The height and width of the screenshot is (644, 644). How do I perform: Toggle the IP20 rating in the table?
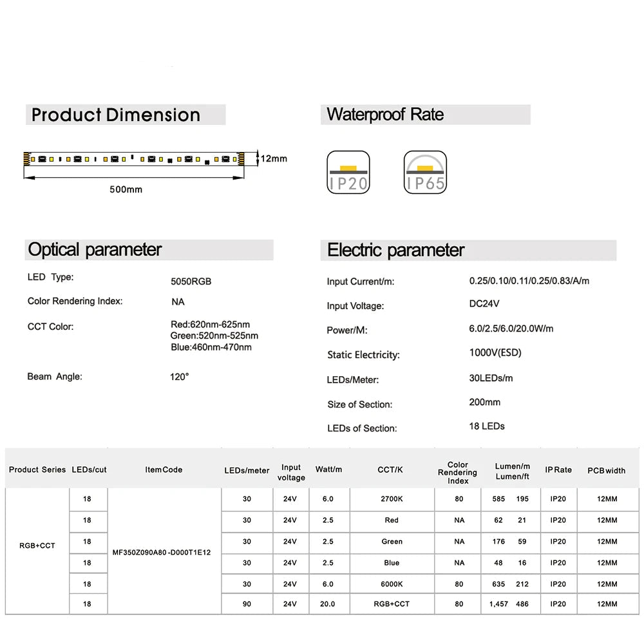pyautogui.click(x=558, y=499)
